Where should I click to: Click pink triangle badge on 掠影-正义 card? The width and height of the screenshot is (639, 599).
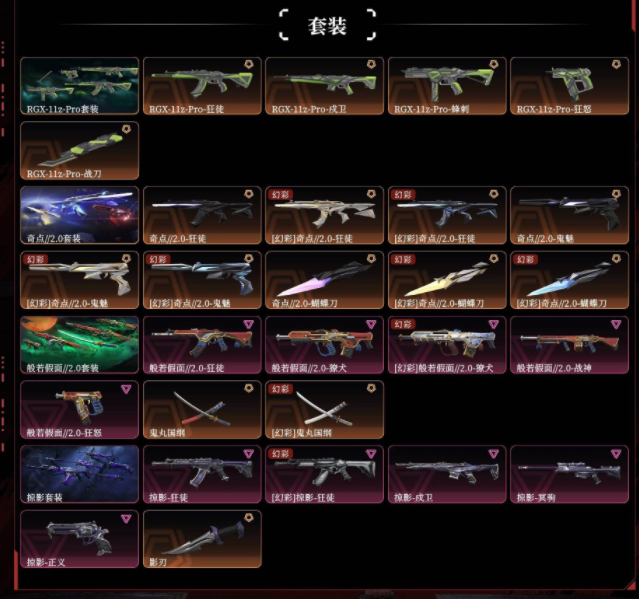coord(126,518)
